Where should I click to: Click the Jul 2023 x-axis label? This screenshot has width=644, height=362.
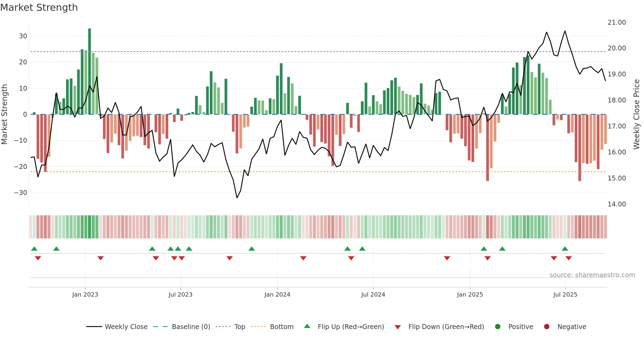(x=180, y=295)
